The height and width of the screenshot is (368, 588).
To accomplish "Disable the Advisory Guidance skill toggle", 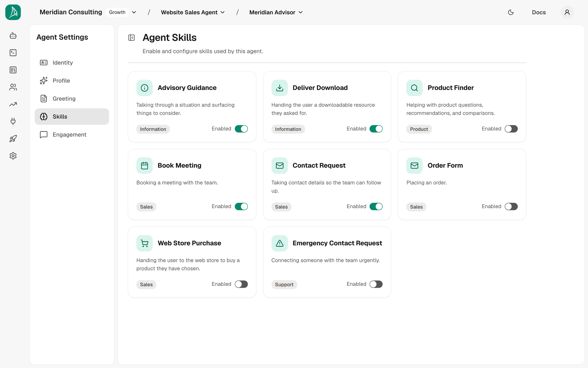I will pyautogui.click(x=241, y=129).
